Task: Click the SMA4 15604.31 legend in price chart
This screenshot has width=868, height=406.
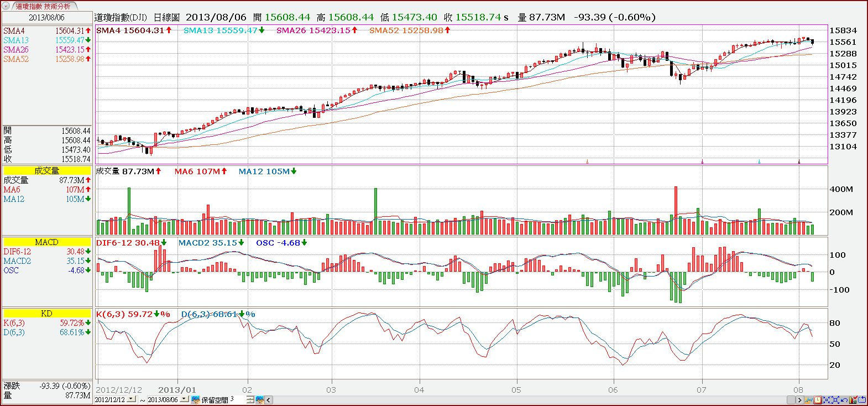Action: click(x=134, y=30)
